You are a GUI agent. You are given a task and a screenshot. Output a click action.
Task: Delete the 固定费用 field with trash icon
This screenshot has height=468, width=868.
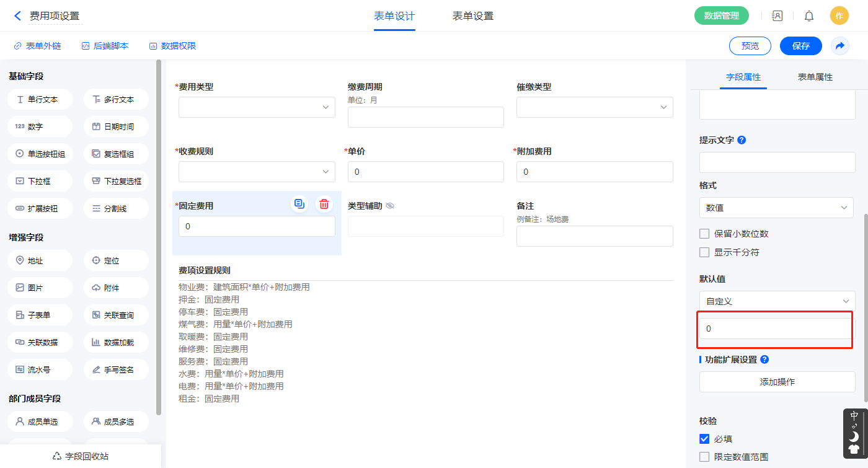pyautogui.click(x=324, y=204)
